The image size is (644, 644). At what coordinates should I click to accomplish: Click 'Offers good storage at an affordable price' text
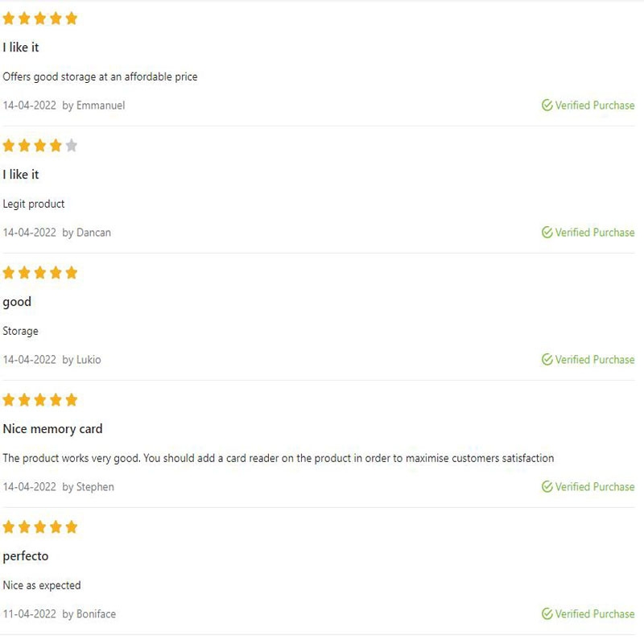point(100,76)
